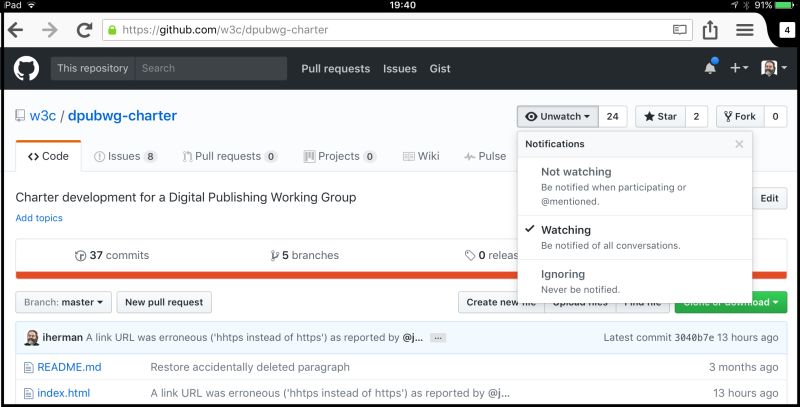The height and width of the screenshot is (407, 800).
Task: Open the 37 commits link
Action: 112,255
